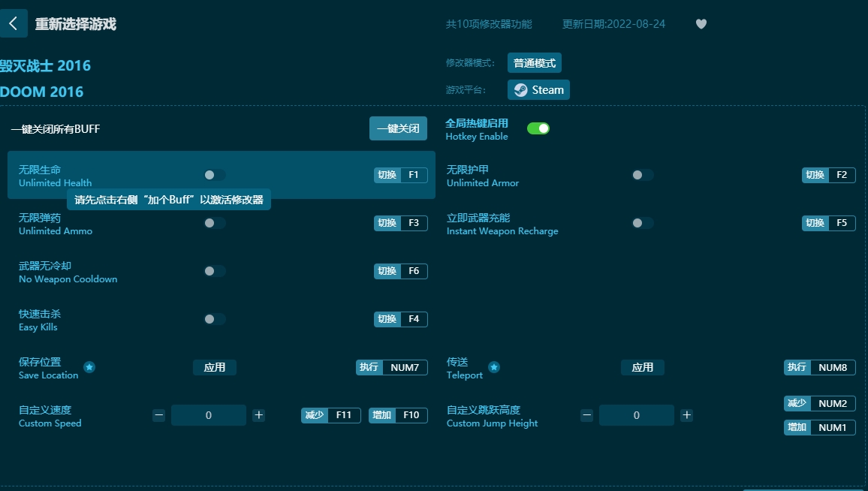
Task: Click the Easy Kills label
Action: click(x=38, y=327)
